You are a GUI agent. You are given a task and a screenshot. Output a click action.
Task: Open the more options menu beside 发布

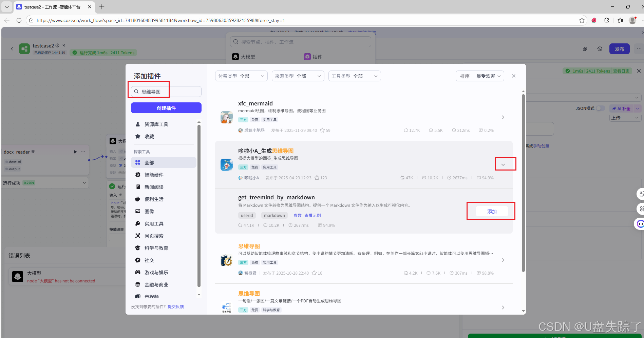pos(639,49)
